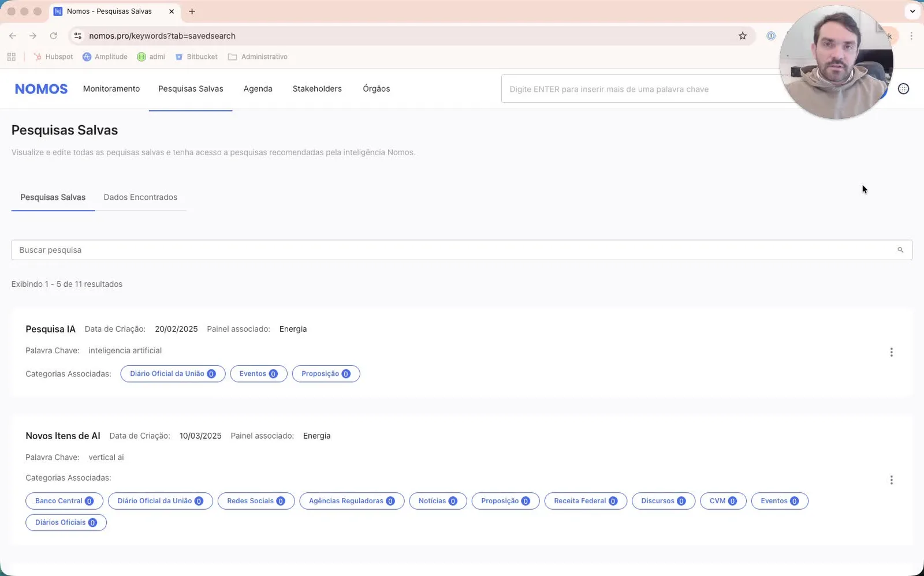
Task: Select the Pesquisas Salvas sub-tab
Action: tap(53, 197)
